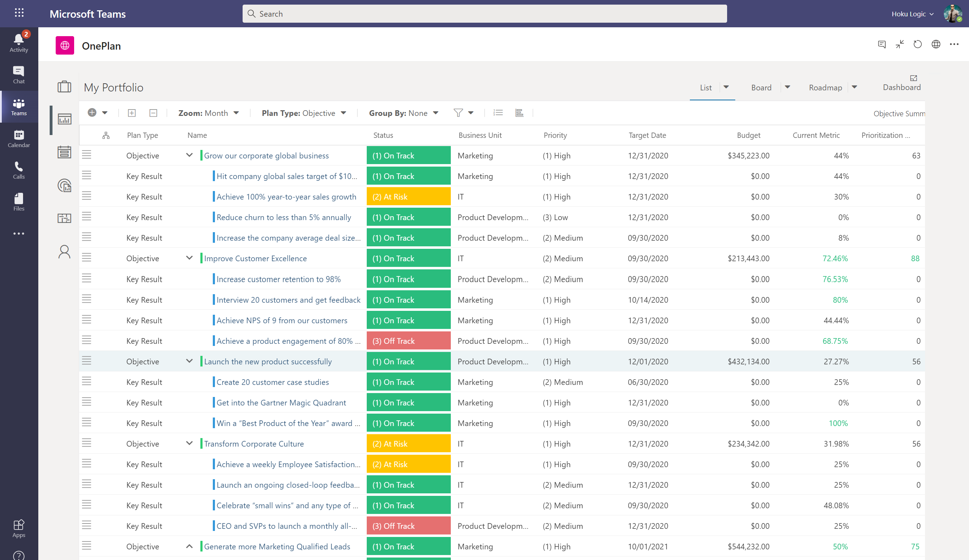Image resolution: width=969 pixels, height=560 pixels.
Task: Open the Dashboard link
Action: (x=901, y=87)
